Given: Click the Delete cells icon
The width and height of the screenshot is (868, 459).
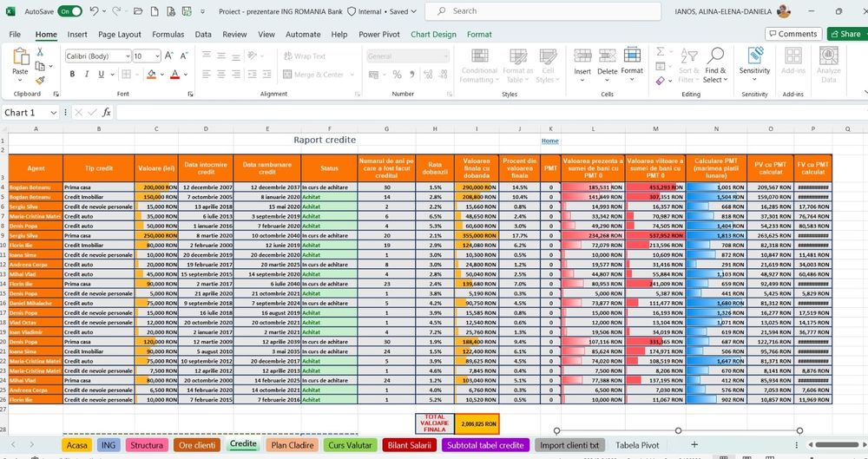Looking at the screenshot, I should click(608, 56).
